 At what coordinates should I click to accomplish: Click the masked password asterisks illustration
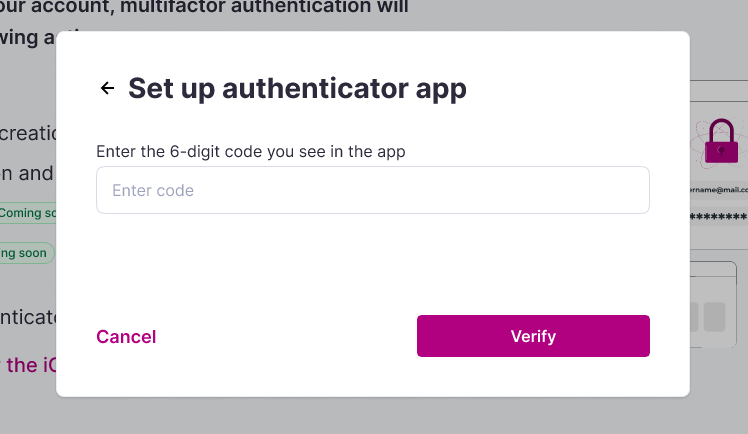719,217
